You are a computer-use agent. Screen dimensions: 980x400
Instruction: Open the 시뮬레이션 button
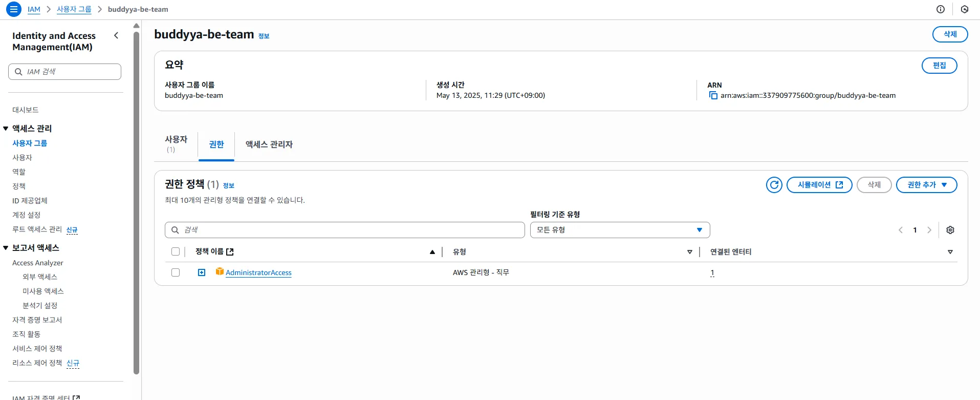(x=819, y=185)
